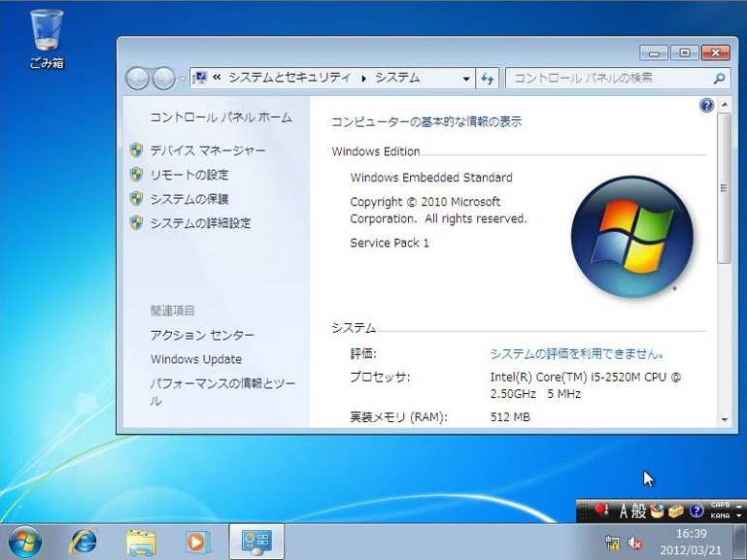Open リモートの設定 link
747x560 pixels.
click(x=189, y=175)
